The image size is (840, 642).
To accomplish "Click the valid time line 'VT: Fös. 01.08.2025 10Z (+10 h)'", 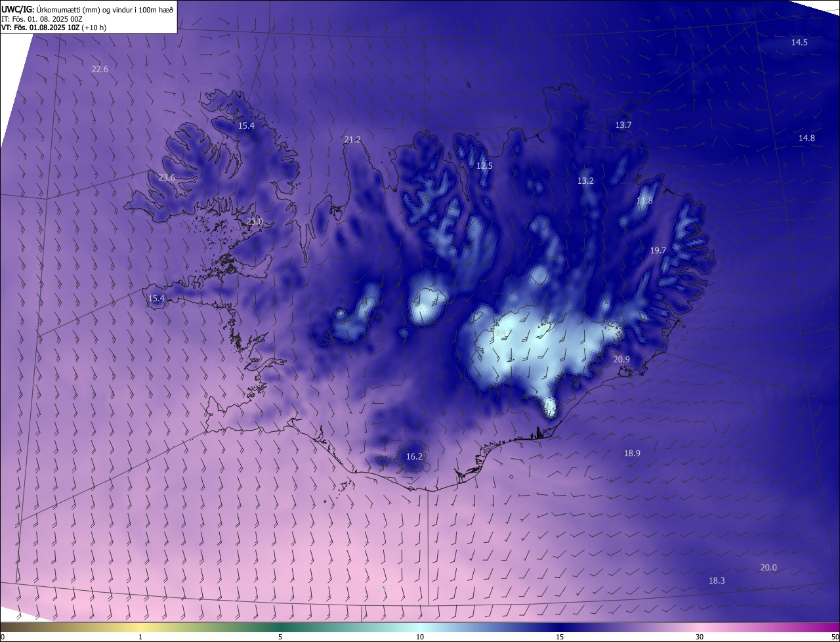I will [54, 28].
